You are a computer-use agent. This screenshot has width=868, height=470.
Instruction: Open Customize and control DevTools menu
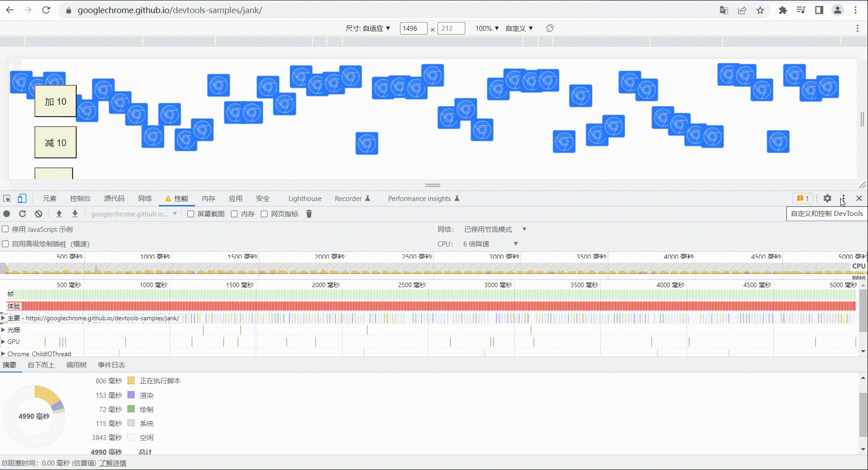843,198
